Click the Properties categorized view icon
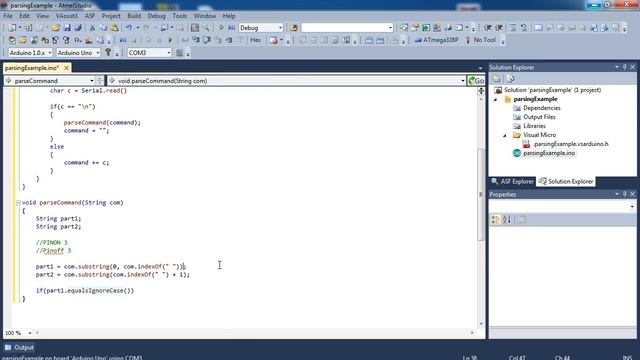640x360 pixels. [x=495, y=220]
